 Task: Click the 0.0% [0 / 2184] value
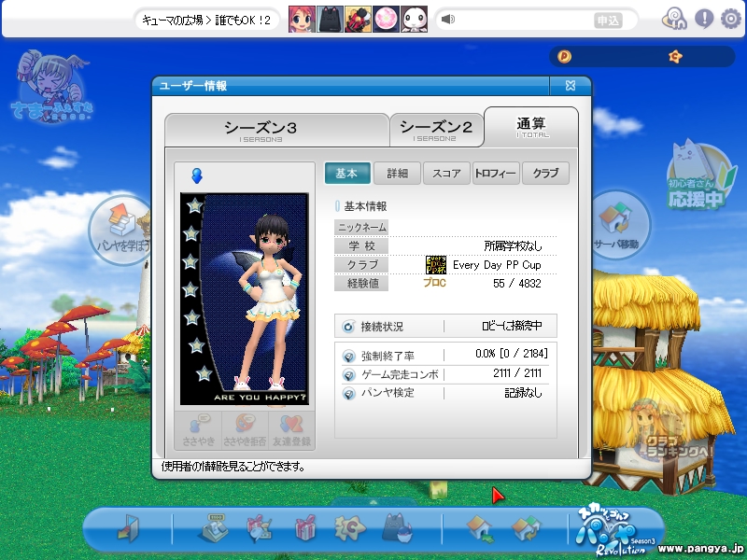coord(511,354)
